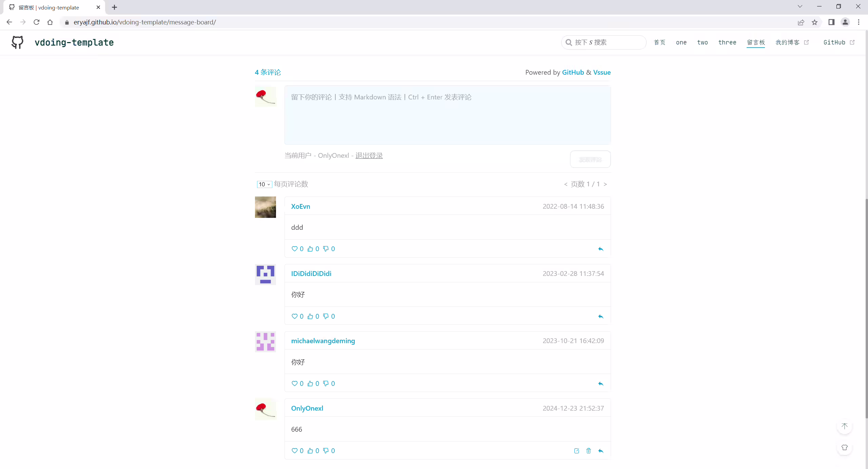Click the GitHub octocat logo
The height and width of the screenshot is (469, 868).
coord(17,42)
